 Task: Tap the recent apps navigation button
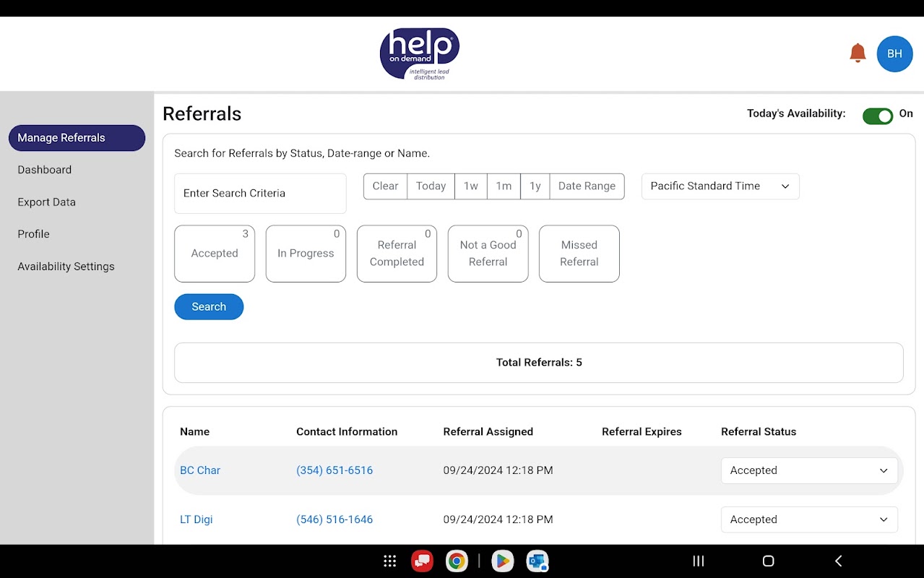[699, 561]
